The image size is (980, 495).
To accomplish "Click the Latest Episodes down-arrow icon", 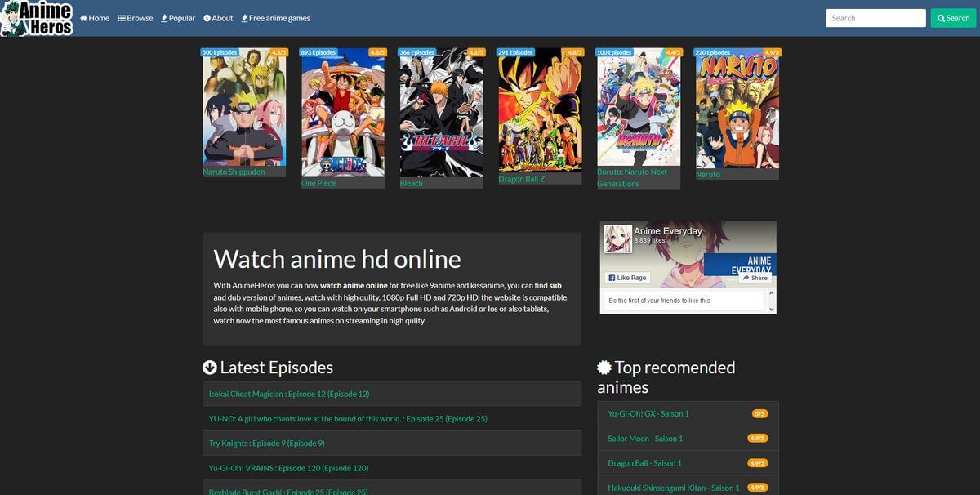I will pyautogui.click(x=210, y=368).
